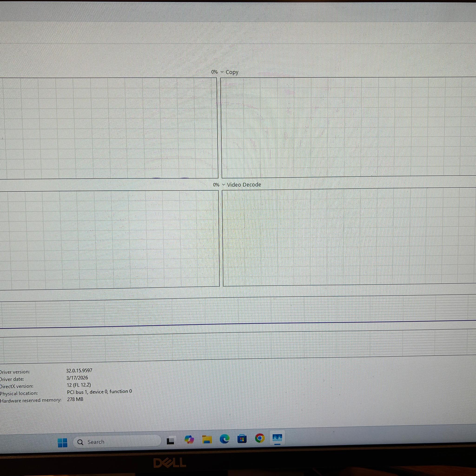Viewport: 476px width, 476px height.
Task: Select hardware reserved memory value 278 MB
Action: [x=75, y=399]
